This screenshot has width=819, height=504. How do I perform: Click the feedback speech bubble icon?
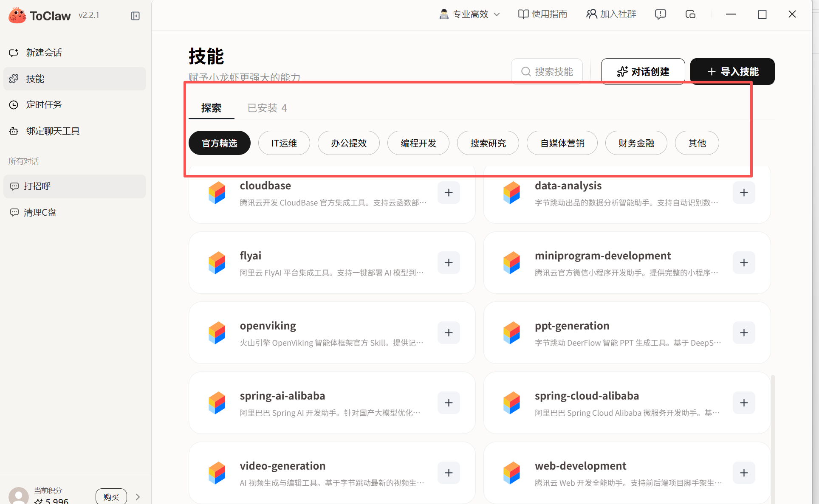[x=660, y=14]
